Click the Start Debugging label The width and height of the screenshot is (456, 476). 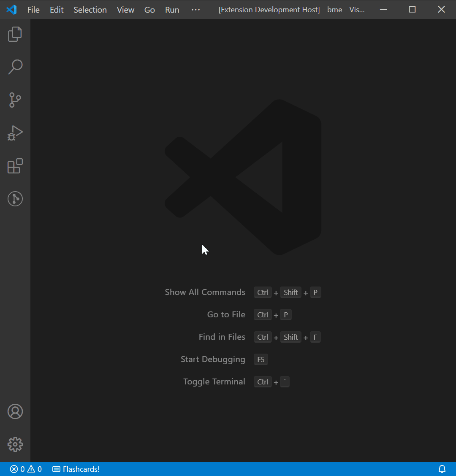coord(213,360)
